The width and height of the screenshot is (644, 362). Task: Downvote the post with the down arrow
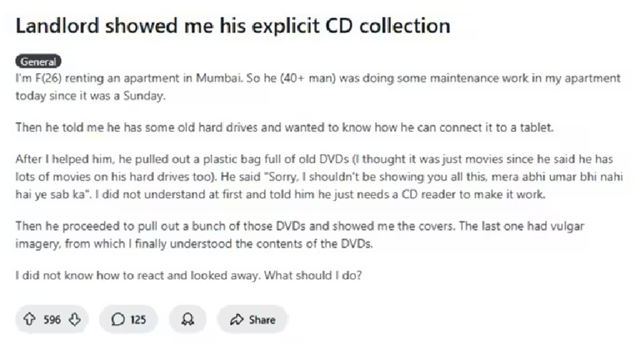[75, 320]
